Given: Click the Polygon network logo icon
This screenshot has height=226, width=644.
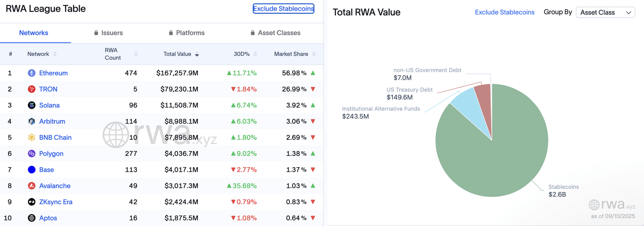Looking at the screenshot, I should click(x=31, y=154).
